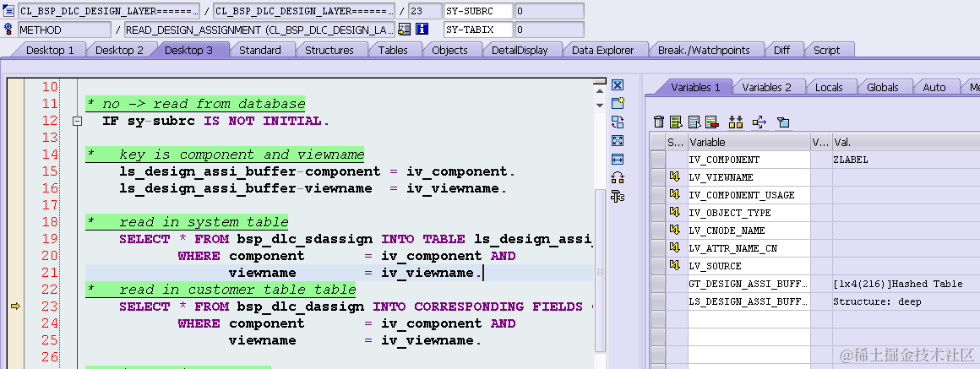Screen dimensions: 980x369
Task: Click the GT_DESIGN_ASSI_BUFF variable cell
Action: [x=749, y=284]
